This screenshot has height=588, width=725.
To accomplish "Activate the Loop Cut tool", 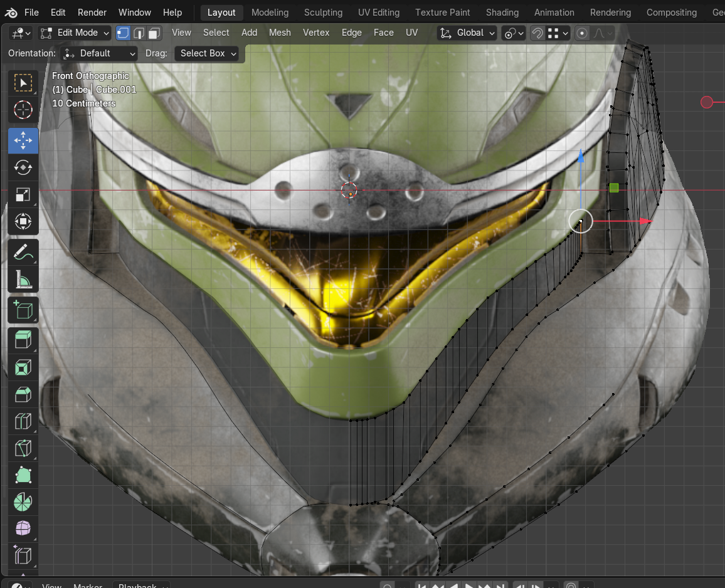I will tap(23, 421).
